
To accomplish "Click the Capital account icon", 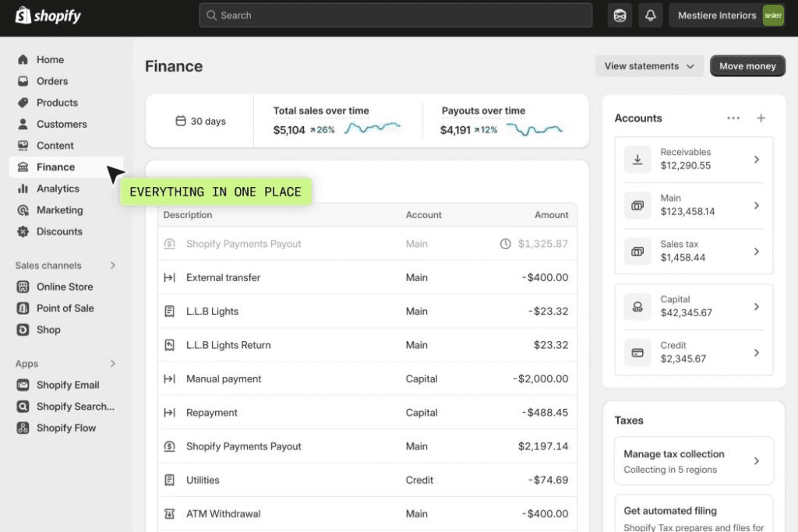I will pos(637,307).
